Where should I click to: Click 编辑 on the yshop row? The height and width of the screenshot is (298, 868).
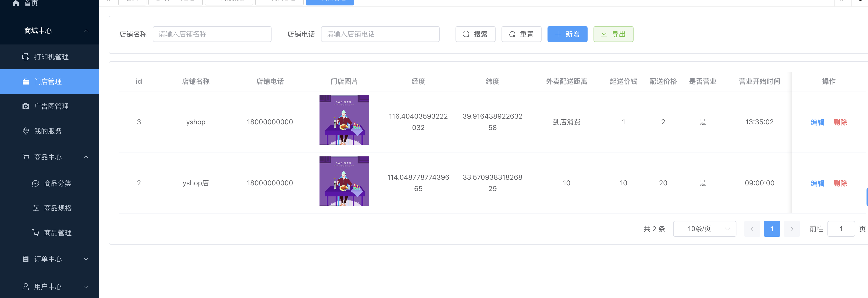tap(818, 122)
